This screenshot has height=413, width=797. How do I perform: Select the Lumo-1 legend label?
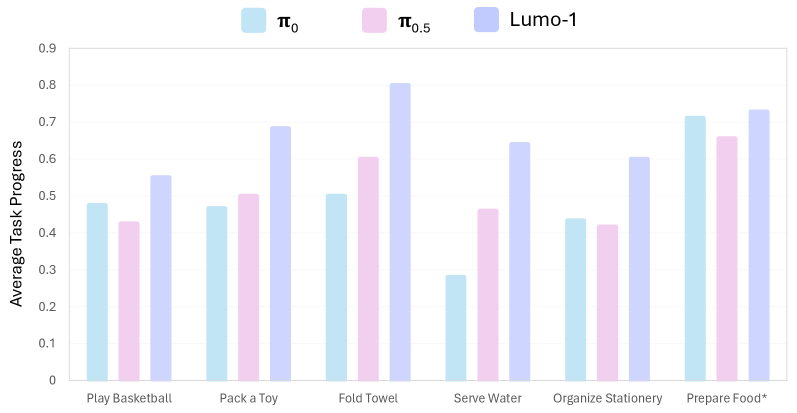[x=545, y=20]
